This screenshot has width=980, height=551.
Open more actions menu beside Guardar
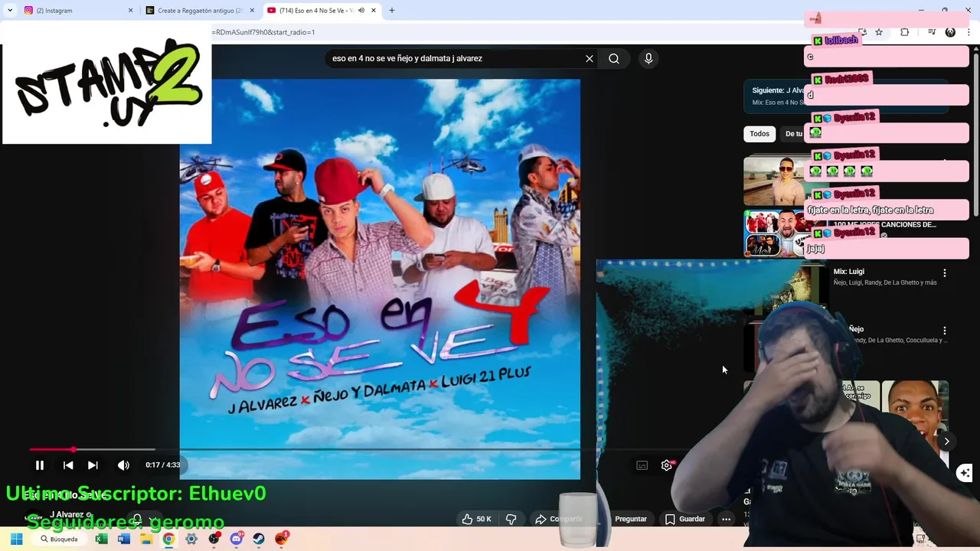[x=726, y=519]
